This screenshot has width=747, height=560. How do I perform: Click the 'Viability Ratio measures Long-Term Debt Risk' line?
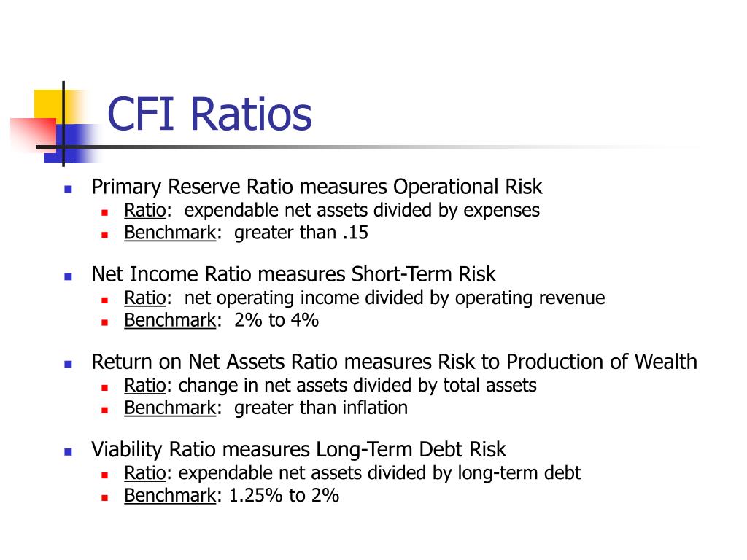(x=298, y=449)
